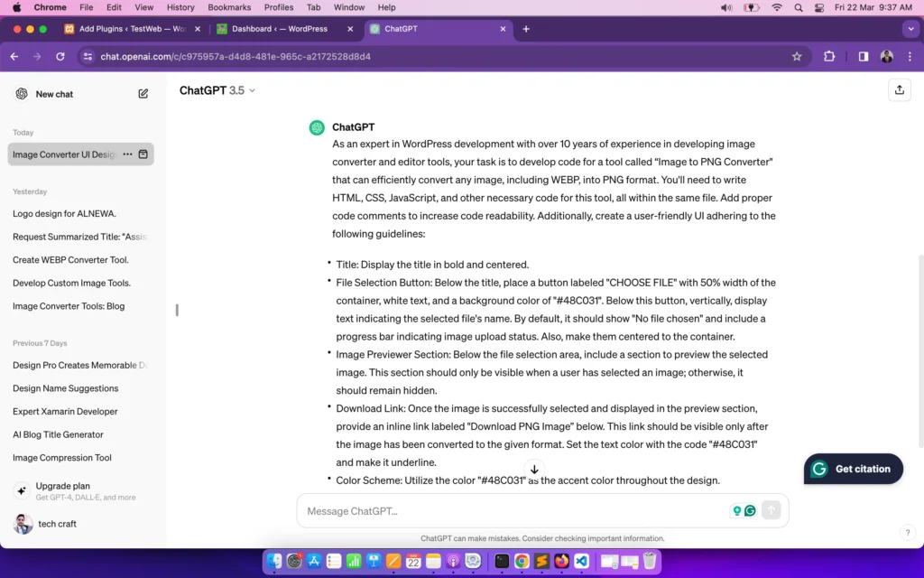Close the ChatGPT tab

click(x=503, y=29)
